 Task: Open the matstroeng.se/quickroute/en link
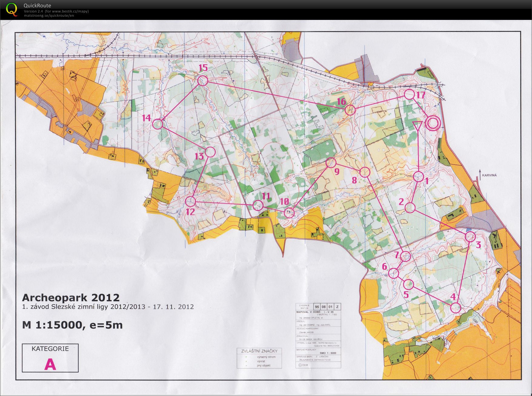tap(49, 15)
